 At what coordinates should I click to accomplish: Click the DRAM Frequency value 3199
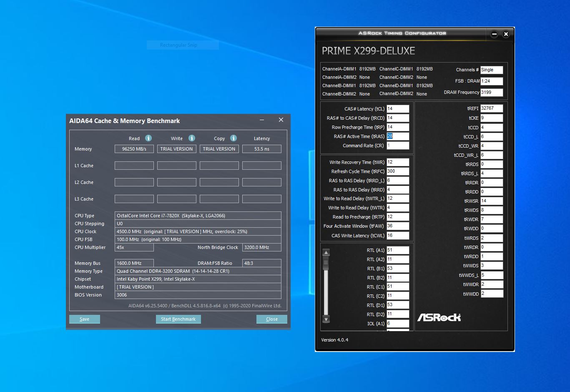click(x=491, y=92)
